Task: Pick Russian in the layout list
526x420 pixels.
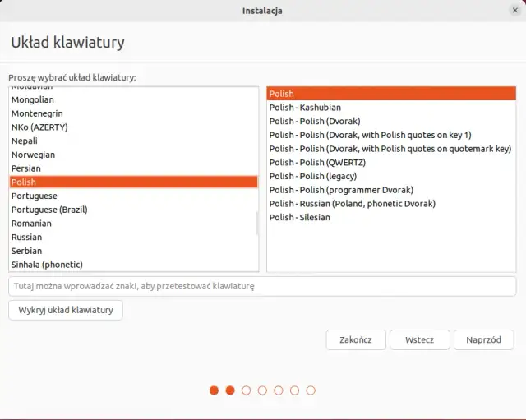Action: pyautogui.click(x=26, y=237)
